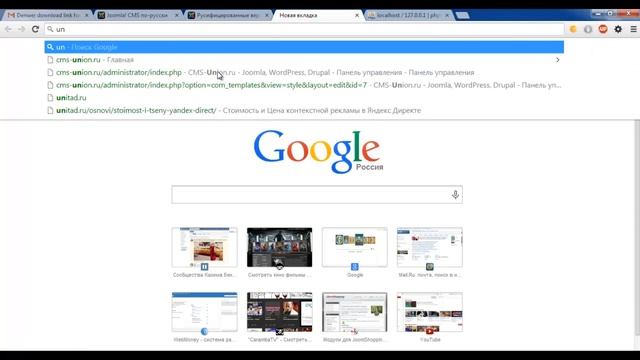The image size is (640, 360).
Task: Click the Google search box on page
Action: [317, 195]
